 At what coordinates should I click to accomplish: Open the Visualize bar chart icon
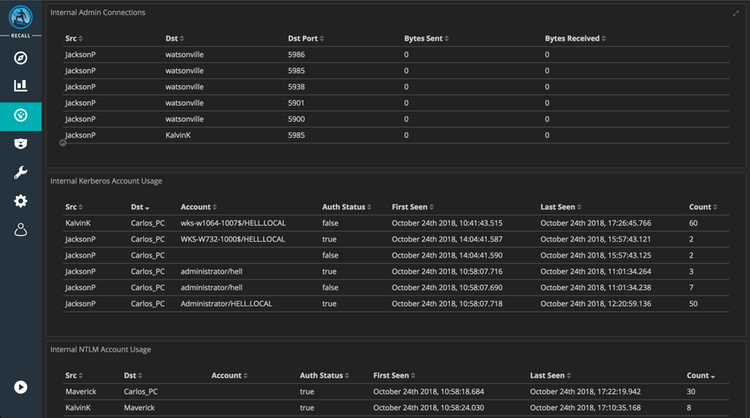(x=20, y=86)
